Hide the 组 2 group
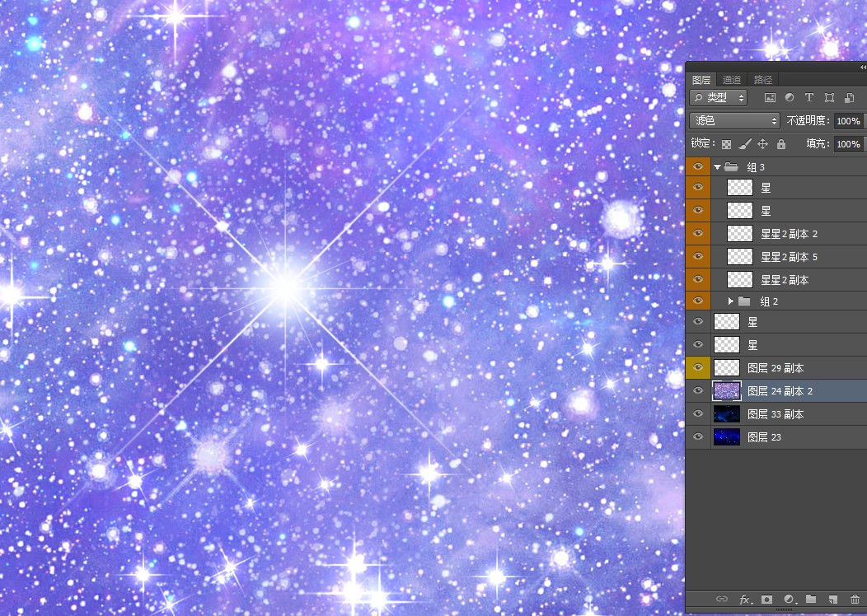This screenshot has width=867, height=616. point(698,301)
